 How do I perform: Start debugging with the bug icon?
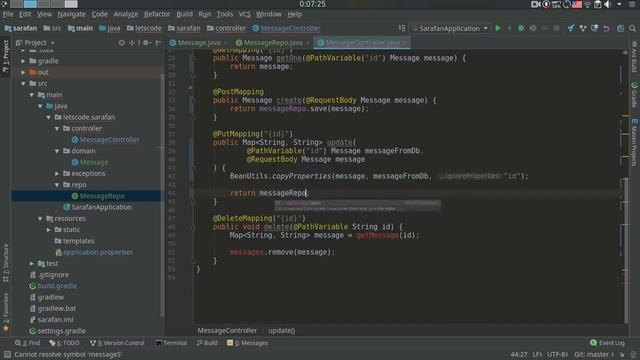[x=521, y=29]
